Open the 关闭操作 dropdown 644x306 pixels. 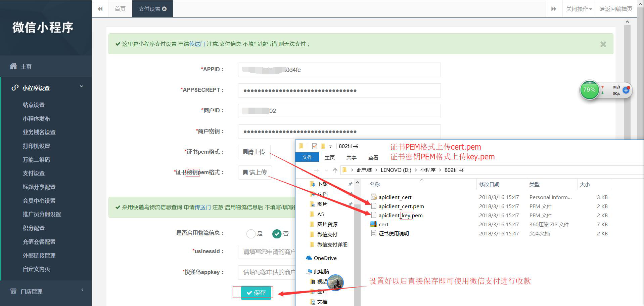click(579, 9)
